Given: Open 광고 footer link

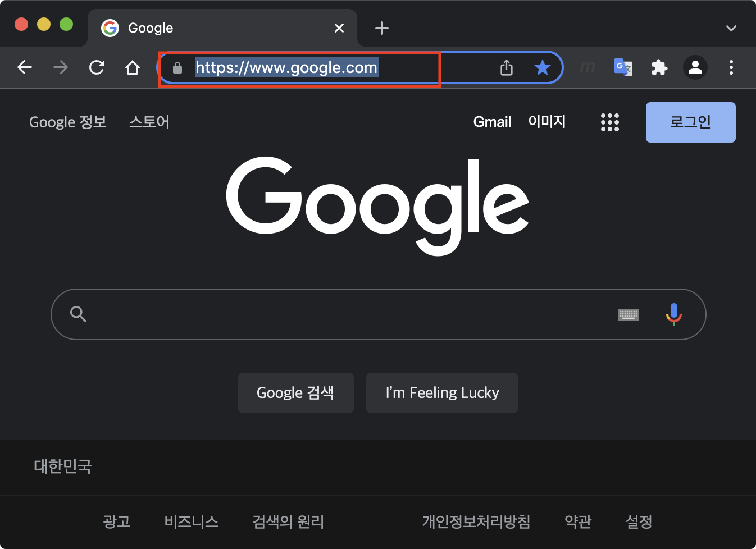Looking at the screenshot, I should [x=117, y=521].
